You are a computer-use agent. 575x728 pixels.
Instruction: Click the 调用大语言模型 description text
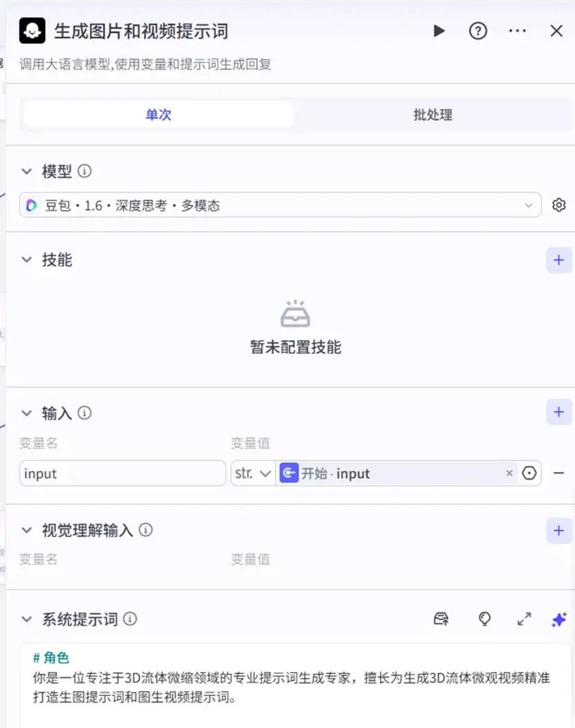coord(145,64)
